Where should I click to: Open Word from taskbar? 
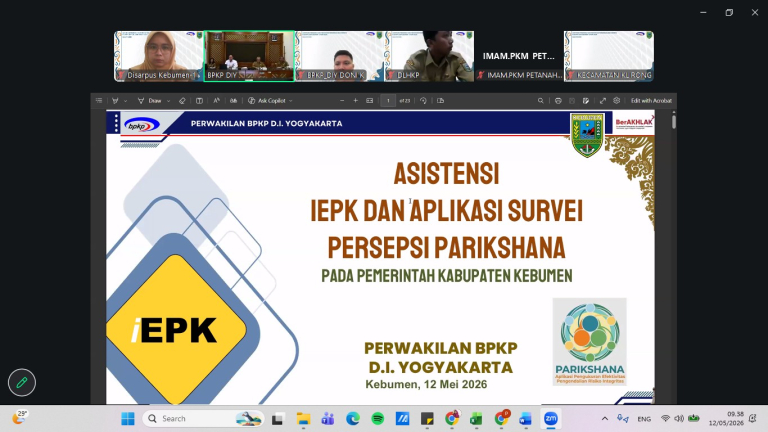click(526, 419)
